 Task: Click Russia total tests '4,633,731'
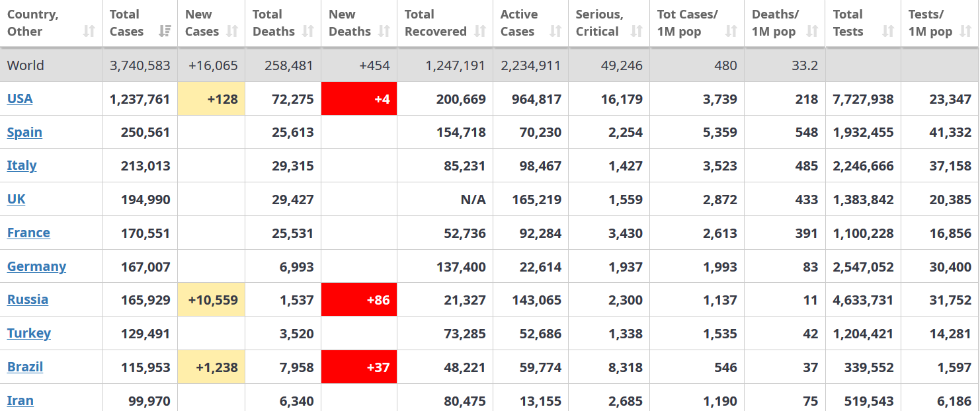click(864, 300)
